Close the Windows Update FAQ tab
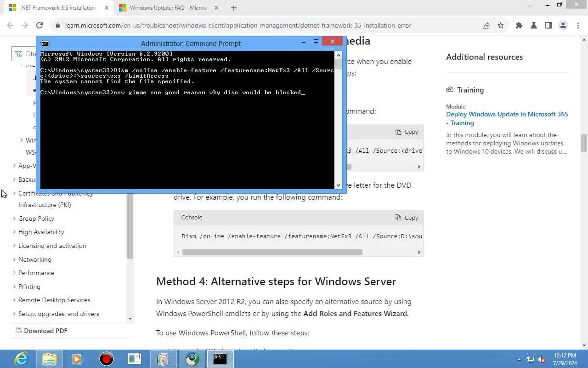The height and width of the screenshot is (368, 588). 216,8
